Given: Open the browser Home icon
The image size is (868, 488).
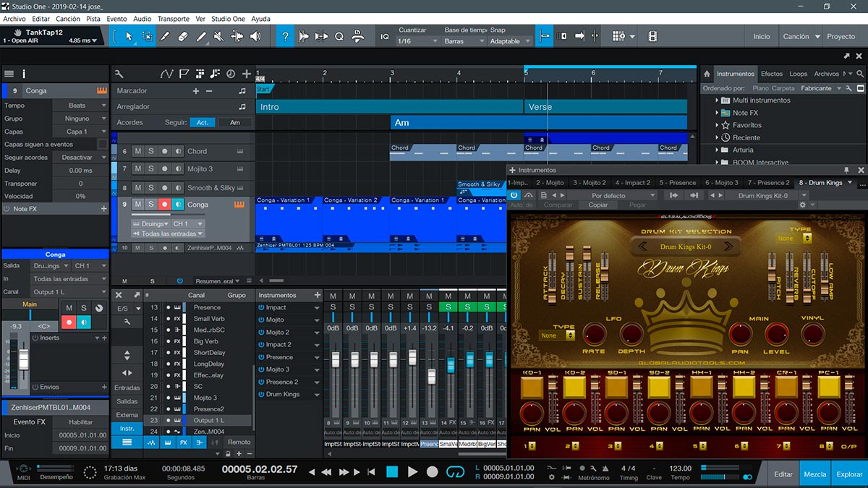Looking at the screenshot, I should (x=707, y=74).
